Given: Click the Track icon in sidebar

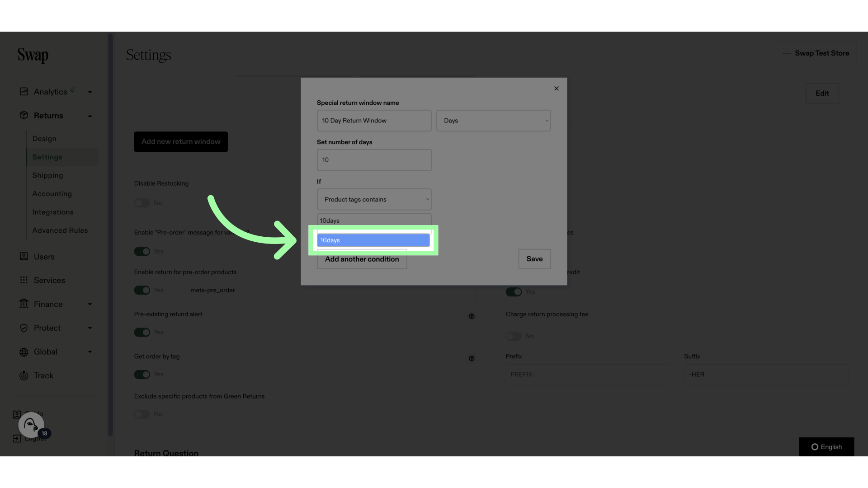Looking at the screenshot, I should point(24,375).
